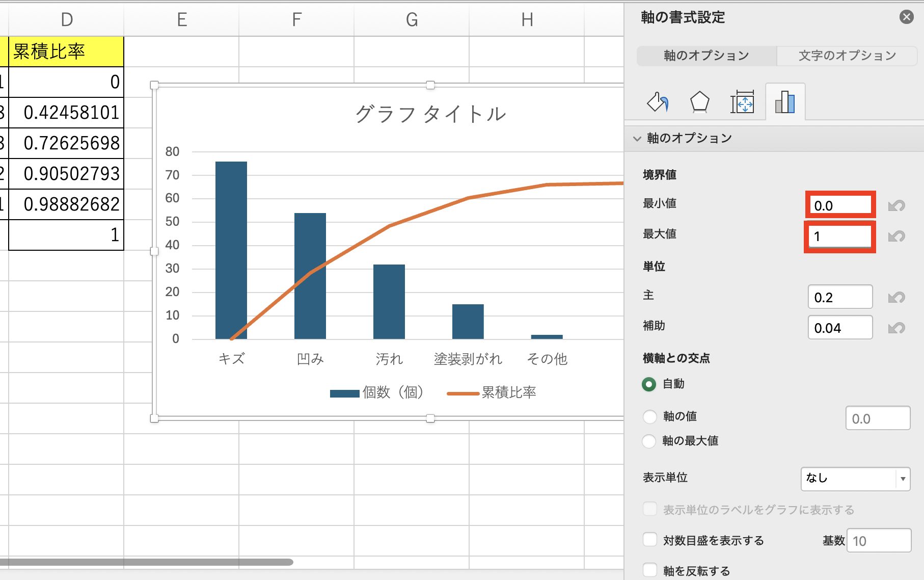The height and width of the screenshot is (580, 924).
Task: Select column G header
Action: (412, 19)
